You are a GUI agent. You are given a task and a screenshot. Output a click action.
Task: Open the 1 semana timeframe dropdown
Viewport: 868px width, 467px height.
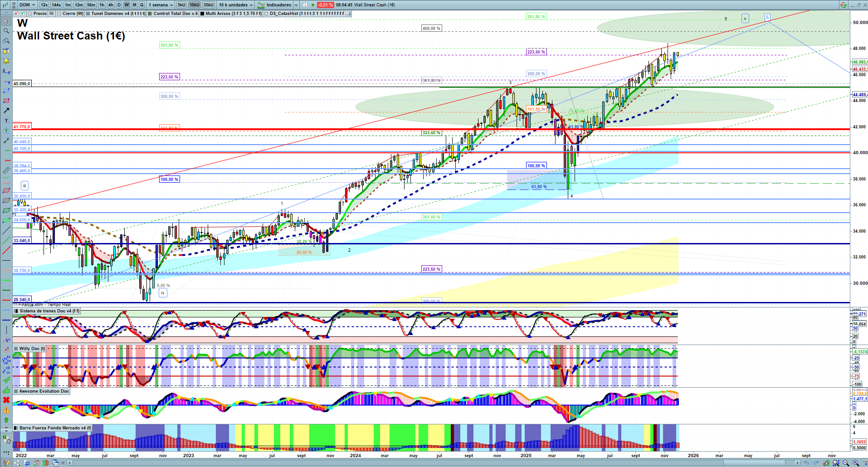click(161, 5)
